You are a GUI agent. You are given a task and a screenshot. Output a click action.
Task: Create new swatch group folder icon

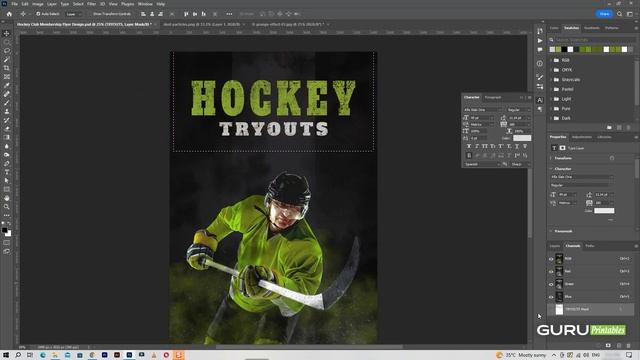(609, 128)
